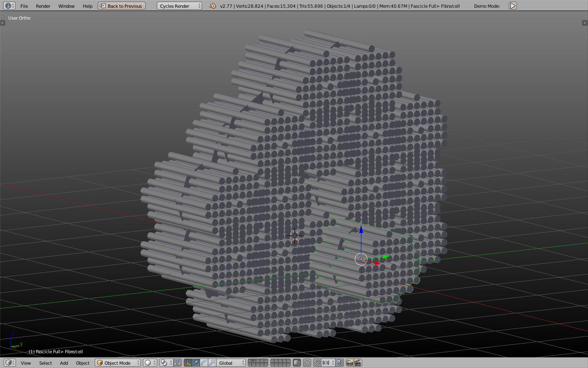Click the viewport's '(1) Fascicle Full> Fibre/cell' label
Screen dimensions: 588x368
coord(56,352)
